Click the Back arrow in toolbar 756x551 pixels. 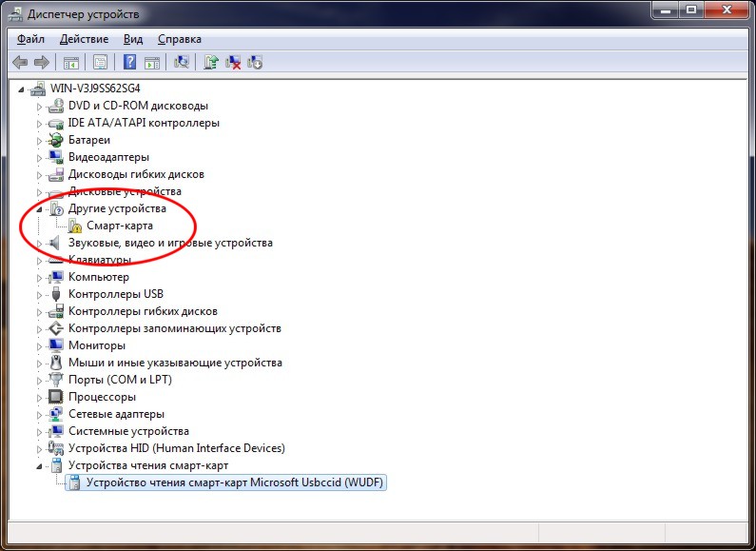(x=20, y=63)
